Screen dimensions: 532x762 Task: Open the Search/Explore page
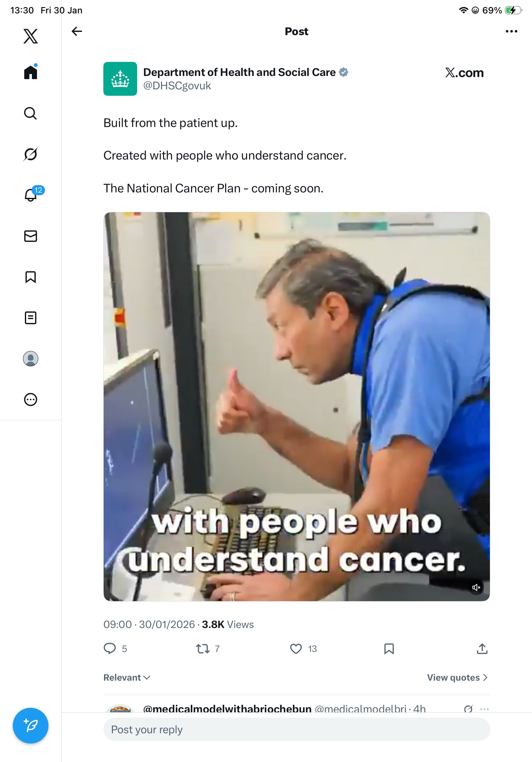pos(31,113)
